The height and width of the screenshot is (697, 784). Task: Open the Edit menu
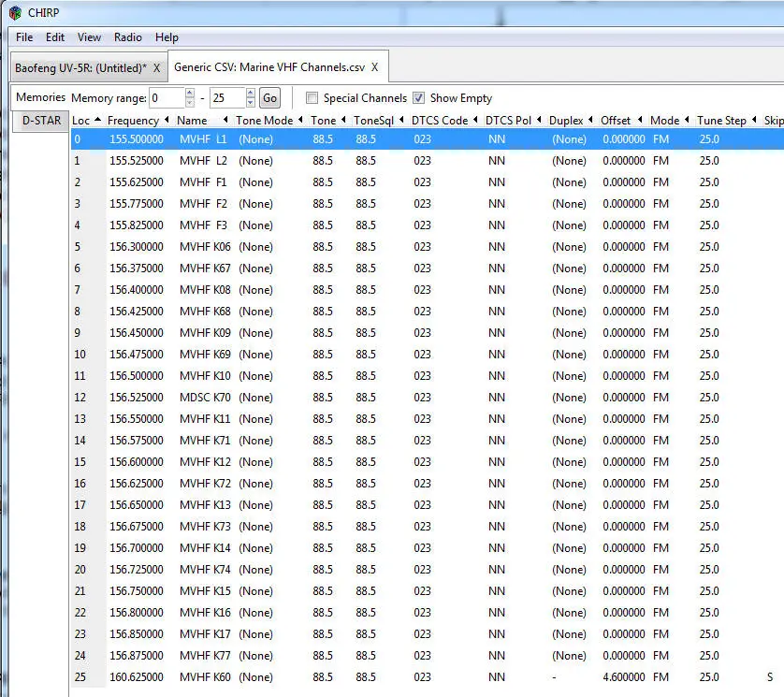[55, 37]
